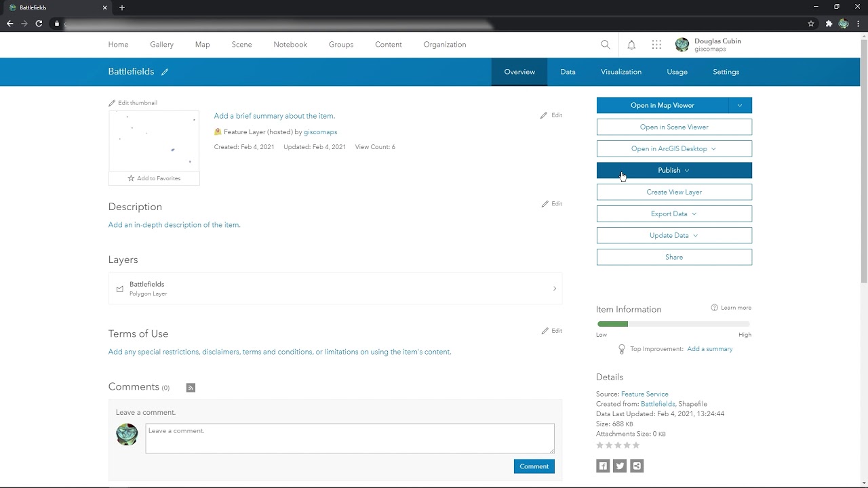Click Add a summary improvement link
Viewport: 868px width, 488px height.
pos(710,349)
